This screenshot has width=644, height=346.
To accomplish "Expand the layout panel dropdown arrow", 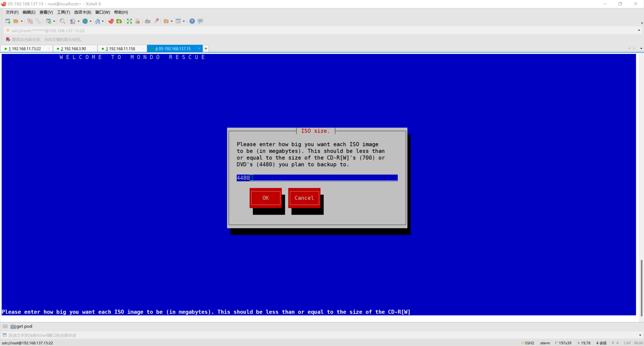I will pos(184,21).
